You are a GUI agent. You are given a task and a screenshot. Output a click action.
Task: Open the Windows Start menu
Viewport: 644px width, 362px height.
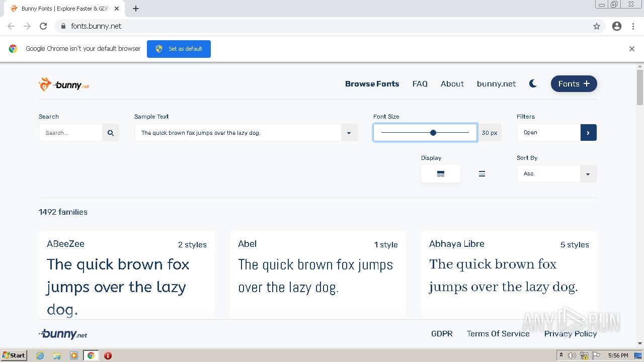[x=14, y=355]
